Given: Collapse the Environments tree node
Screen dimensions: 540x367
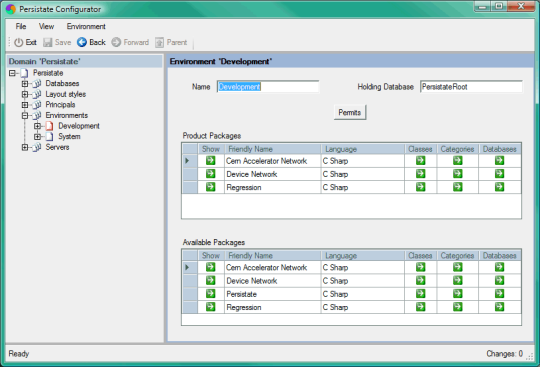Looking at the screenshot, I should pos(25,115).
